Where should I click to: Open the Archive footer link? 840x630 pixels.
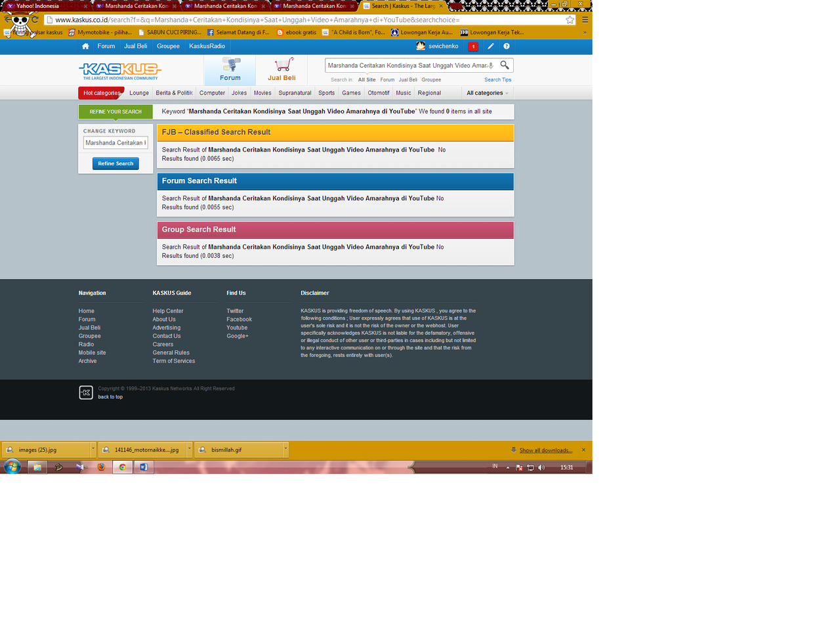click(x=87, y=361)
